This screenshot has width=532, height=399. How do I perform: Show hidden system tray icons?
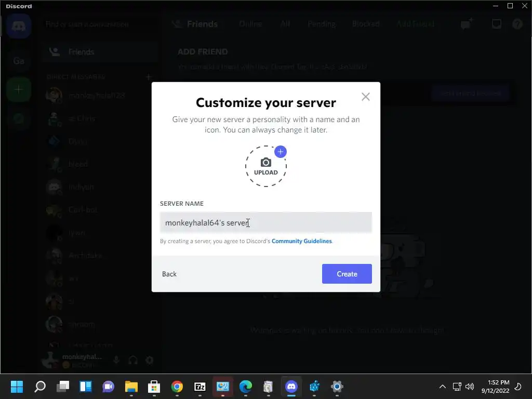(x=443, y=387)
